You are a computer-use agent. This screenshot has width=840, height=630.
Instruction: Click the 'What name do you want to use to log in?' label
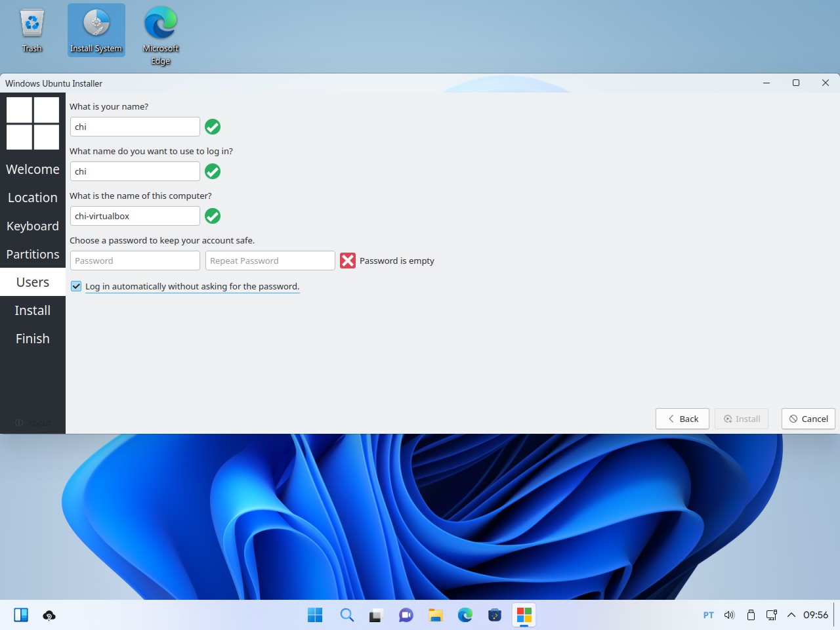click(x=152, y=151)
